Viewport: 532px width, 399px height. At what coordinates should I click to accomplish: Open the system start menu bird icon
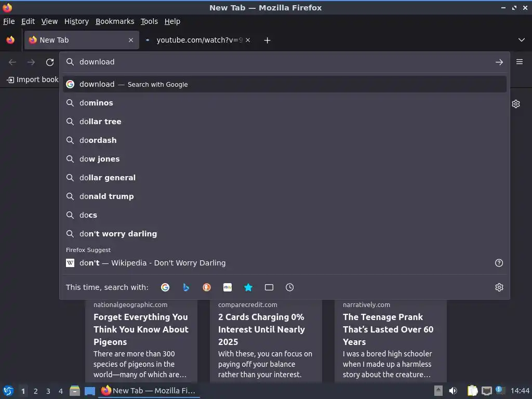coord(8,391)
